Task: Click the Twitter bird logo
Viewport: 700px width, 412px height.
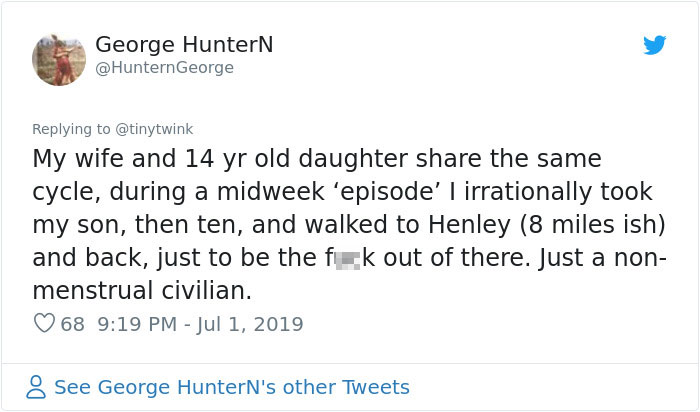Action: [x=654, y=45]
